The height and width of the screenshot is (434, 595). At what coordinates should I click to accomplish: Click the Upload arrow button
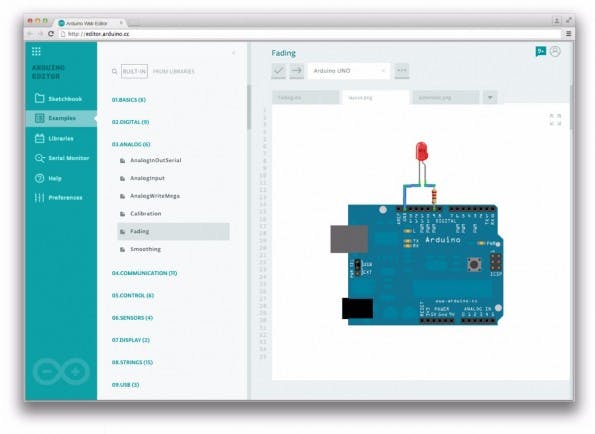click(x=297, y=71)
